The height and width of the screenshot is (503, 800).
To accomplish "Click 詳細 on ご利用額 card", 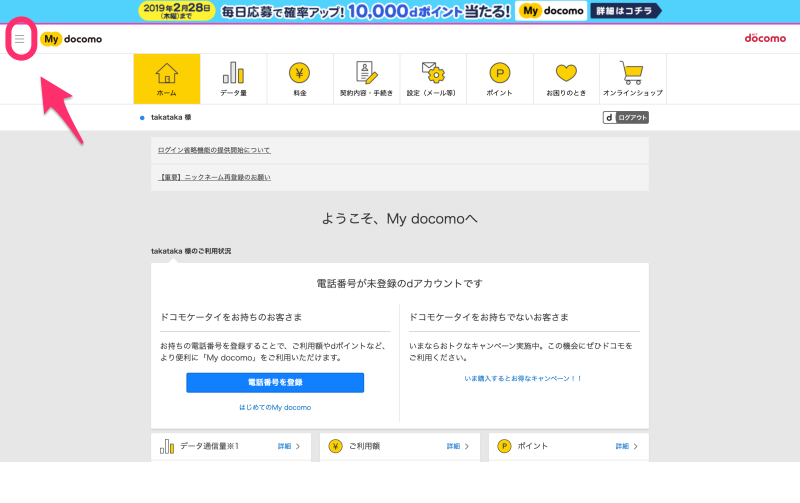I will point(458,446).
